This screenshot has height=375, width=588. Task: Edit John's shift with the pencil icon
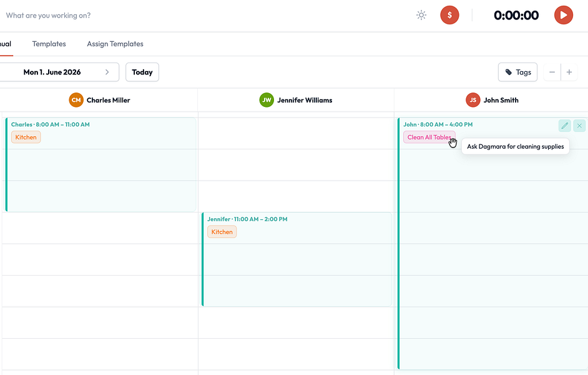point(565,126)
